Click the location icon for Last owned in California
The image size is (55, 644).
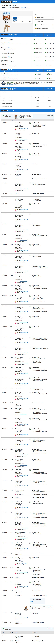(x=36, y=25)
